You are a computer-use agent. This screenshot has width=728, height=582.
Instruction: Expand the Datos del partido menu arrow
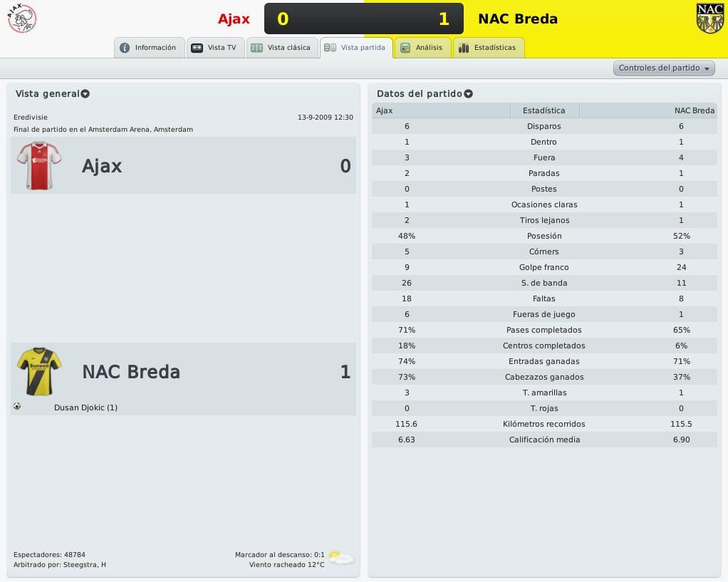[469, 94]
